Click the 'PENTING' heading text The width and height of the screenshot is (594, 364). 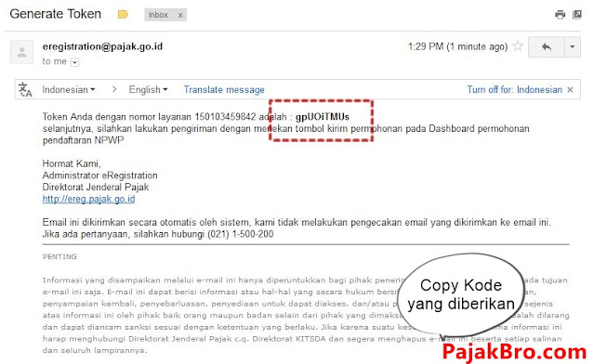[59, 256]
